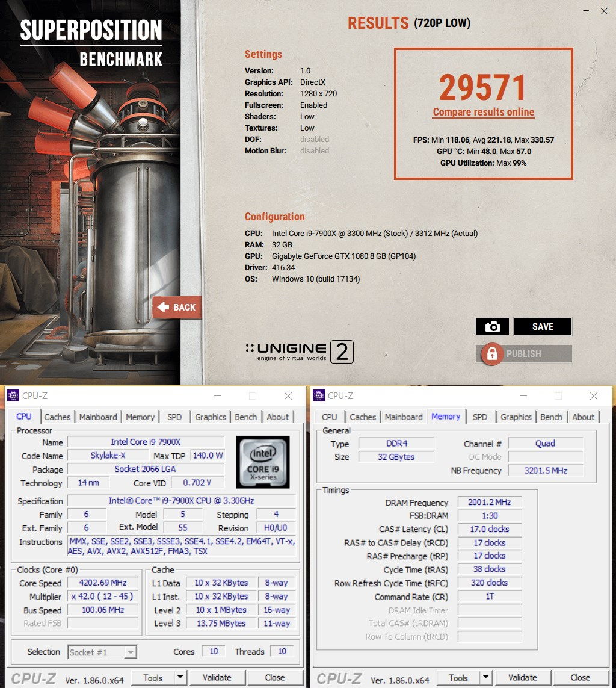
Task: Click the Compare results online link
Action: (x=484, y=113)
